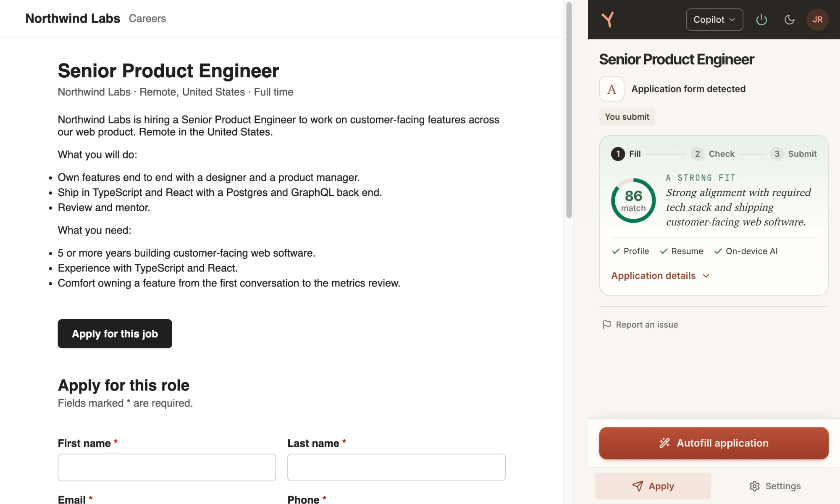Open the Settings tab with gear

pyautogui.click(x=775, y=486)
